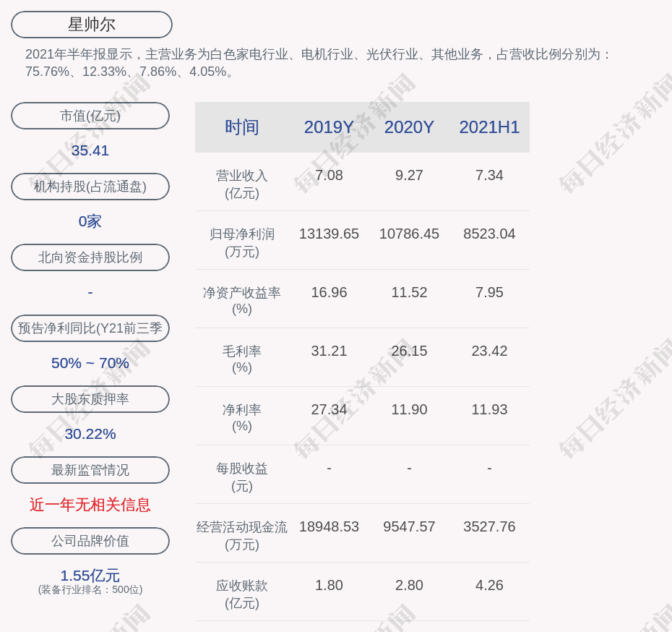Click the 2021H1 column header

pos(489,127)
